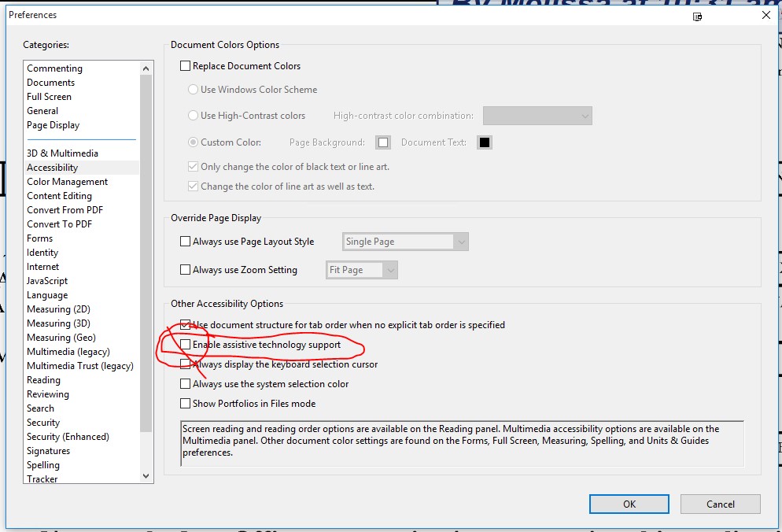Switch to the JavaScript category
782x532 pixels.
coord(46,280)
